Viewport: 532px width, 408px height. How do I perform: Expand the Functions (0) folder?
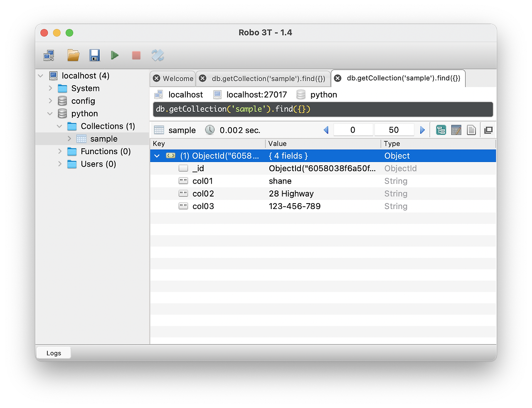(x=60, y=151)
